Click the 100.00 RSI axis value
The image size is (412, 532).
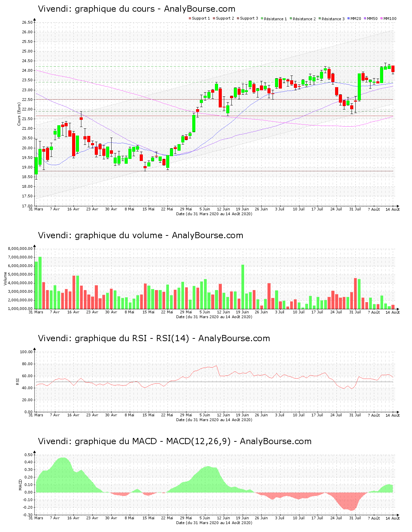26,352
